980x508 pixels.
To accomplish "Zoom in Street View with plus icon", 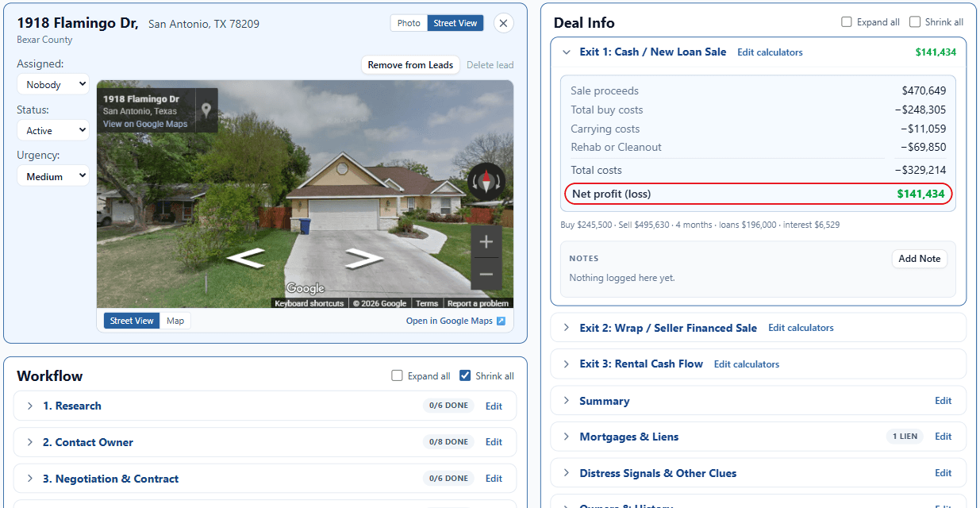I will pyautogui.click(x=486, y=242).
